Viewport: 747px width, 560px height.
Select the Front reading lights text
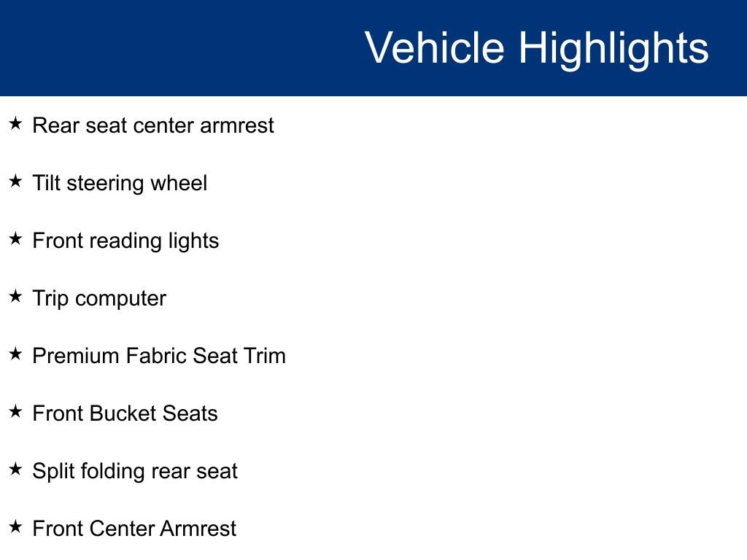coord(125,241)
